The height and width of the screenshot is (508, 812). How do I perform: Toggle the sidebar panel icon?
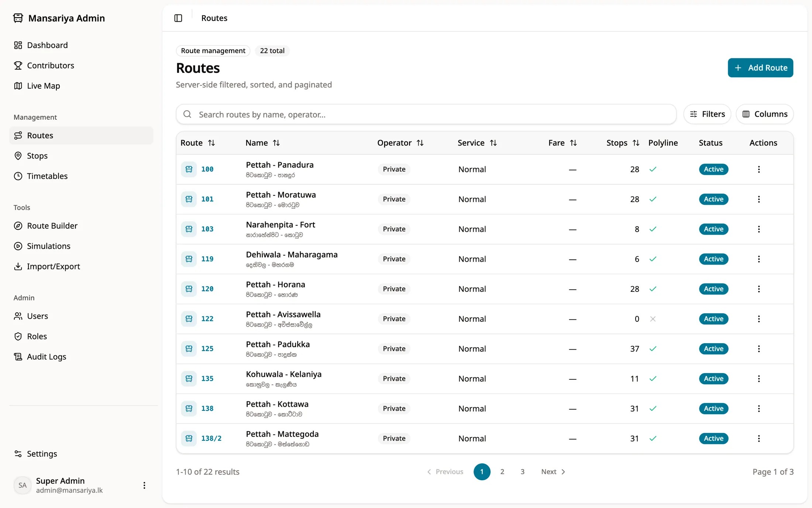coord(178,18)
